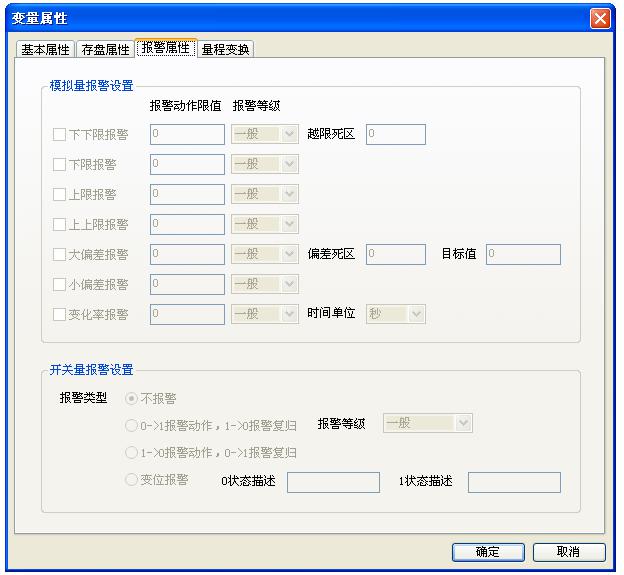Select the 不报警 radio button
The image size is (624, 575).
click(131, 398)
